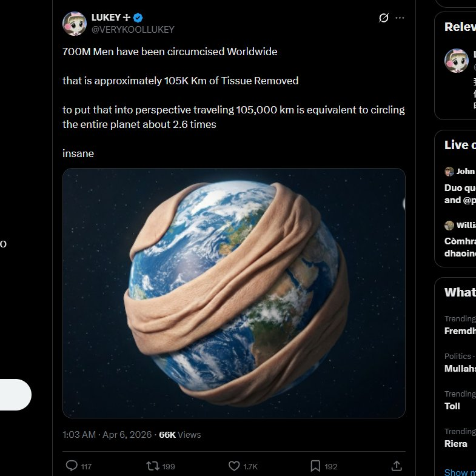Viewport: 476px width, 476px height.
Task: Open LUKEY's profile avatar on the post
Action: [x=75, y=24]
